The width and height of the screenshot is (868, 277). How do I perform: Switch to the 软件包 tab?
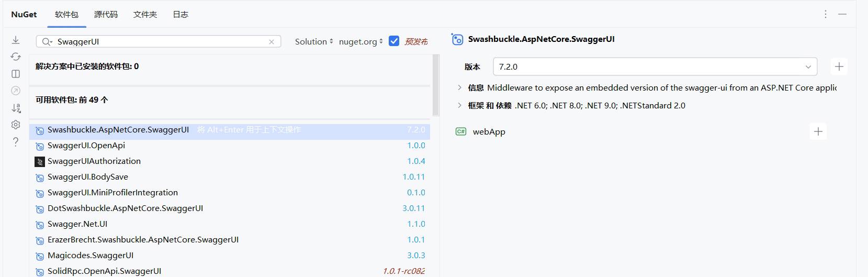[66, 14]
